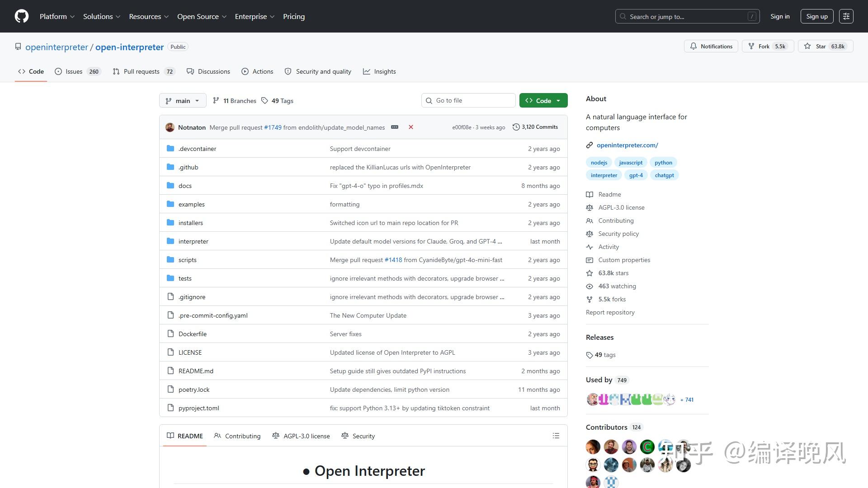Open the global navigation menu icon beside Sign up
The image size is (868, 488).
[x=846, y=16]
